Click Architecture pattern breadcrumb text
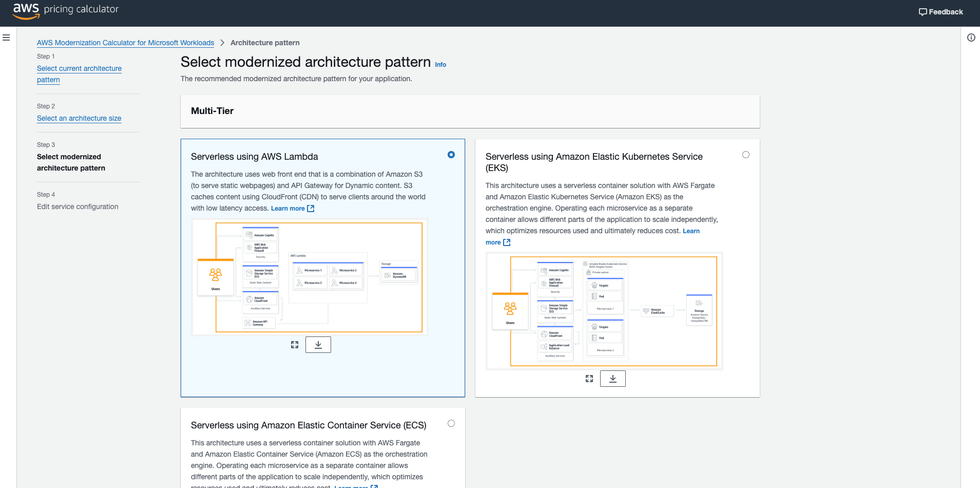 point(265,43)
